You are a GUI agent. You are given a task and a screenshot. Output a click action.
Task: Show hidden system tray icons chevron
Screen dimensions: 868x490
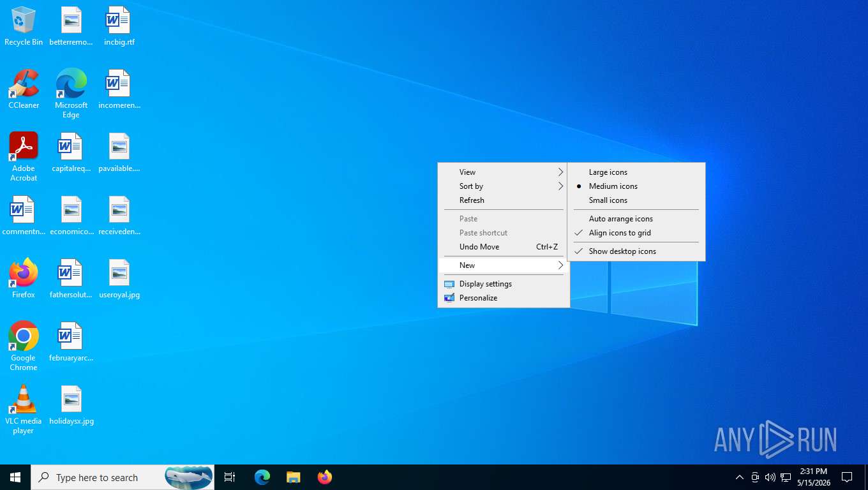coord(739,477)
